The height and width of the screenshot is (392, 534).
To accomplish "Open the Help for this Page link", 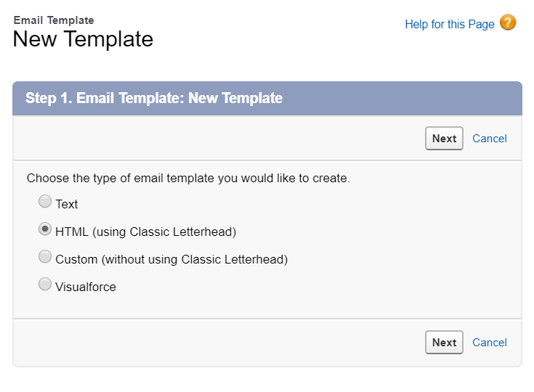I will pos(449,25).
